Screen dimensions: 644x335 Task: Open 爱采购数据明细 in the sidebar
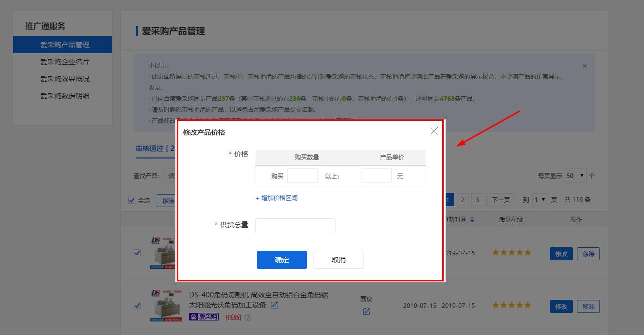coord(65,96)
